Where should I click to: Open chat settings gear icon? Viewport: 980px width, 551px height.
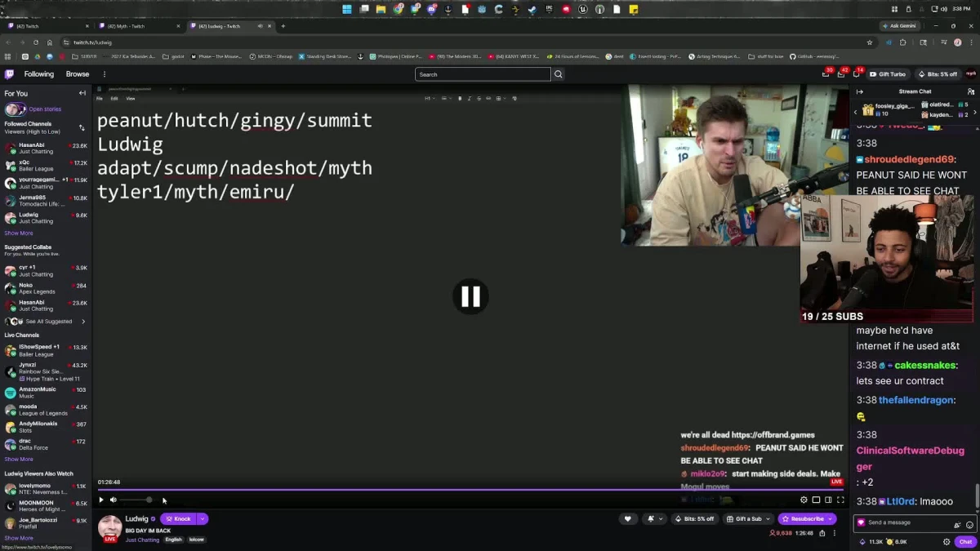coord(947,541)
